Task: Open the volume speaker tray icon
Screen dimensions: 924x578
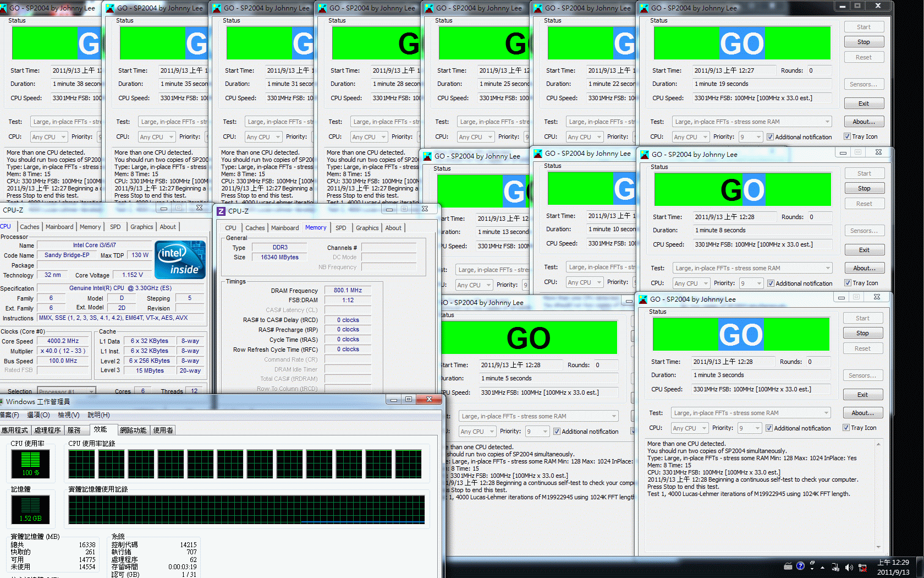Action: click(849, 568)
